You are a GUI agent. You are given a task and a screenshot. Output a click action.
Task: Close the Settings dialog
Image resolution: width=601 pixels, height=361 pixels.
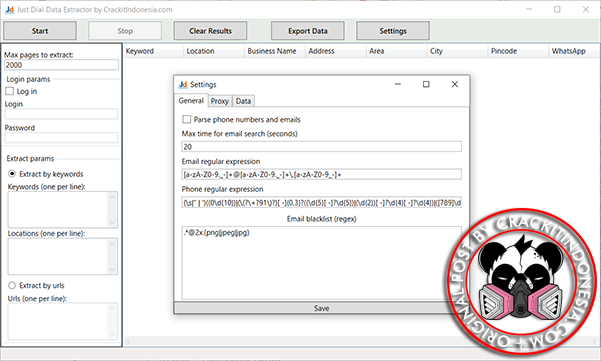coord(455,84)
